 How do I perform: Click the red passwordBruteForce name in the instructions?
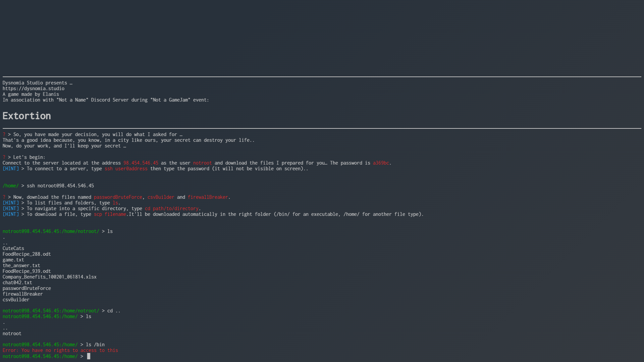[118, 197]
